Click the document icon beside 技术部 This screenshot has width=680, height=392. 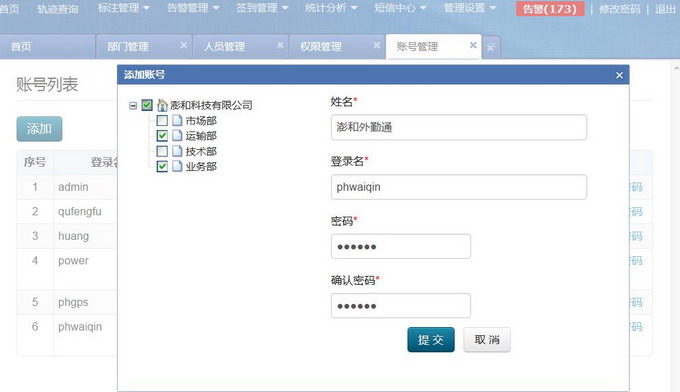(x=177, y=151)
